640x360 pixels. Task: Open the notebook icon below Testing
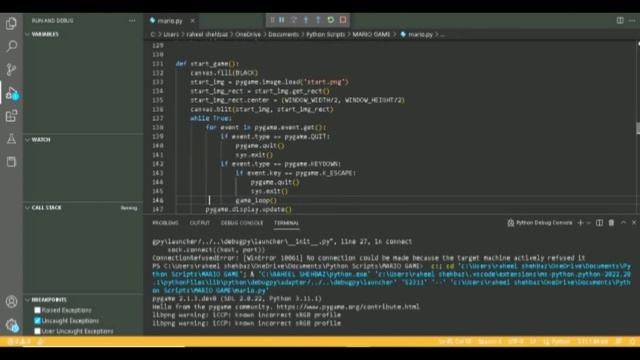(11, 162)
